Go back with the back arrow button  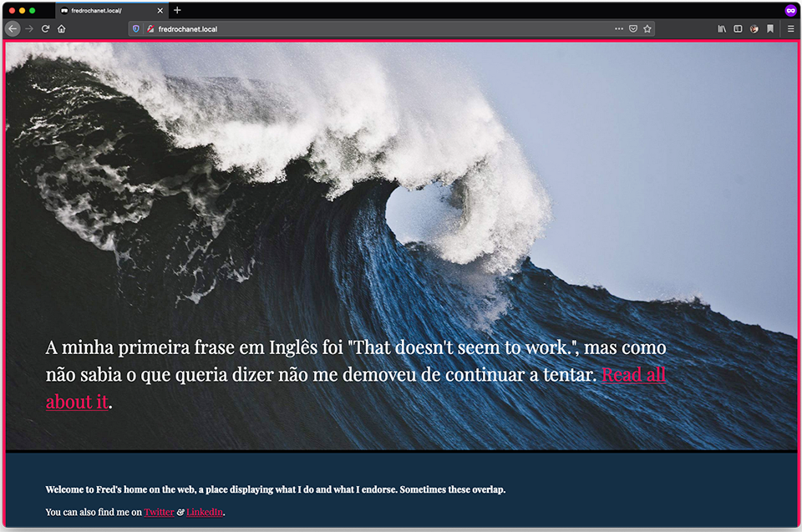pyautogui.click(x=13, y=29)
